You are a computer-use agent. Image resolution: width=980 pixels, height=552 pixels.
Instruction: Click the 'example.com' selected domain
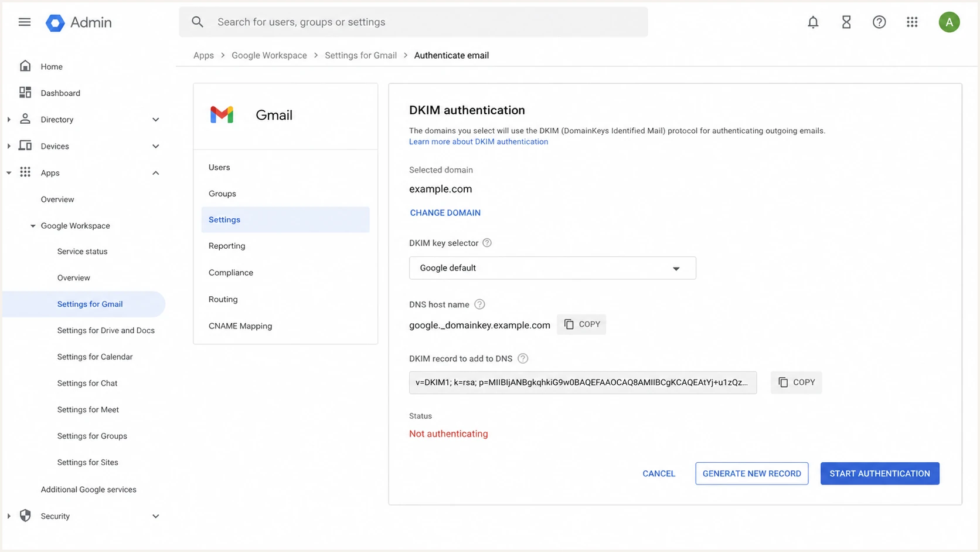click(x=440, y=189)
